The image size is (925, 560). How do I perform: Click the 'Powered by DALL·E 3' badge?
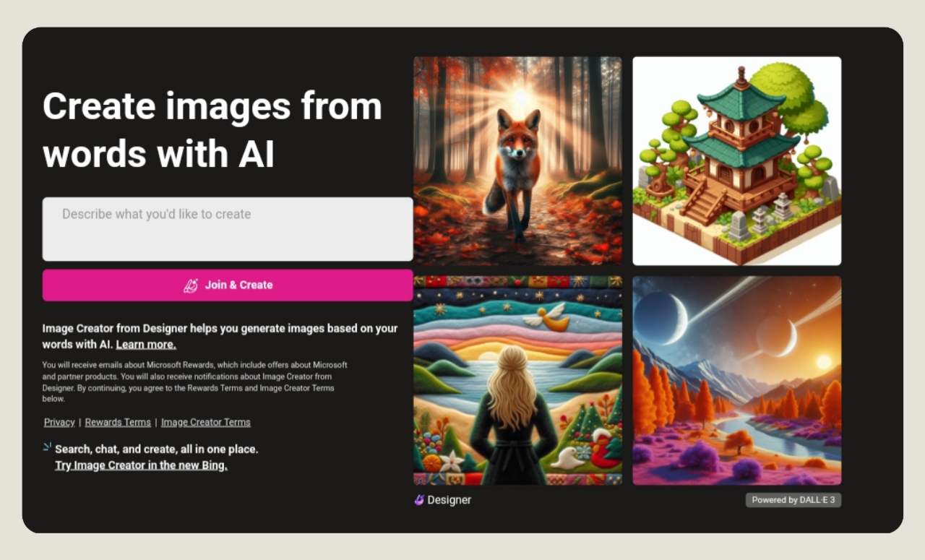click(793, 500)
